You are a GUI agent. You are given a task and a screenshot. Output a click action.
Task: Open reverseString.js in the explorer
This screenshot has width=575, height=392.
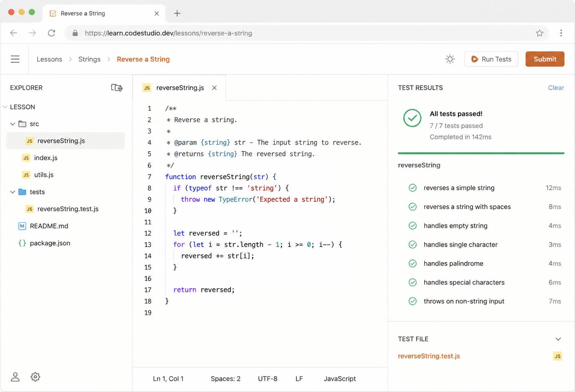[x=65, y=141]
